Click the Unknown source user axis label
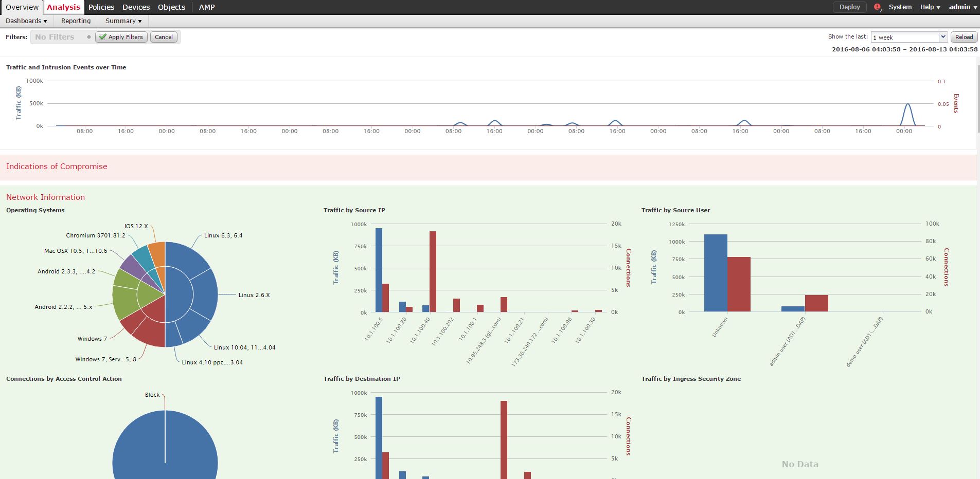This screenshot has height=479, width=980. click(720, 327)
